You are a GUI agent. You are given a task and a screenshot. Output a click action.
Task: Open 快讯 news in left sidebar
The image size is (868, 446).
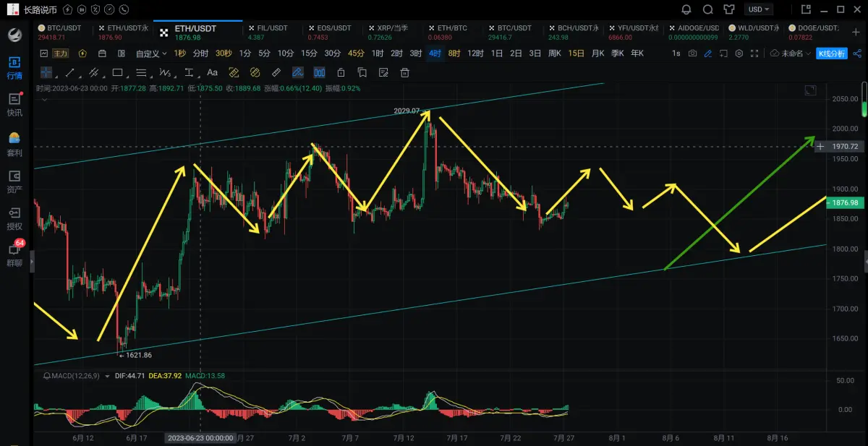pos(14,103)
